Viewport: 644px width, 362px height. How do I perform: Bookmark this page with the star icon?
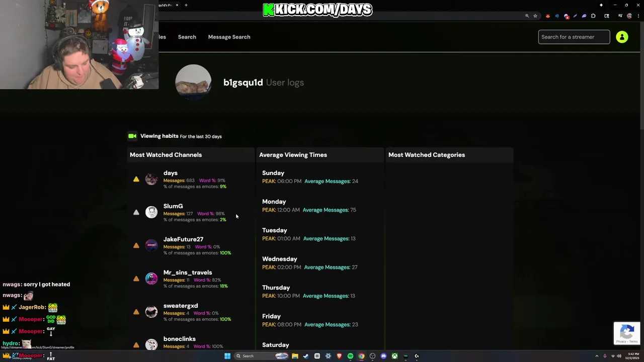pyautogui.click(x=535, y=16)
